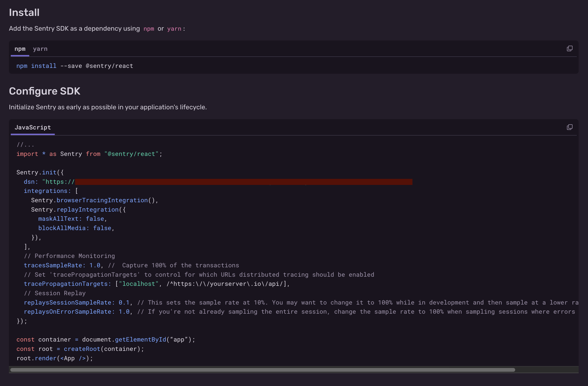Click the "localhost" string in tracePropagationTargets
This screenshot has width=588, height=386.
138,284
